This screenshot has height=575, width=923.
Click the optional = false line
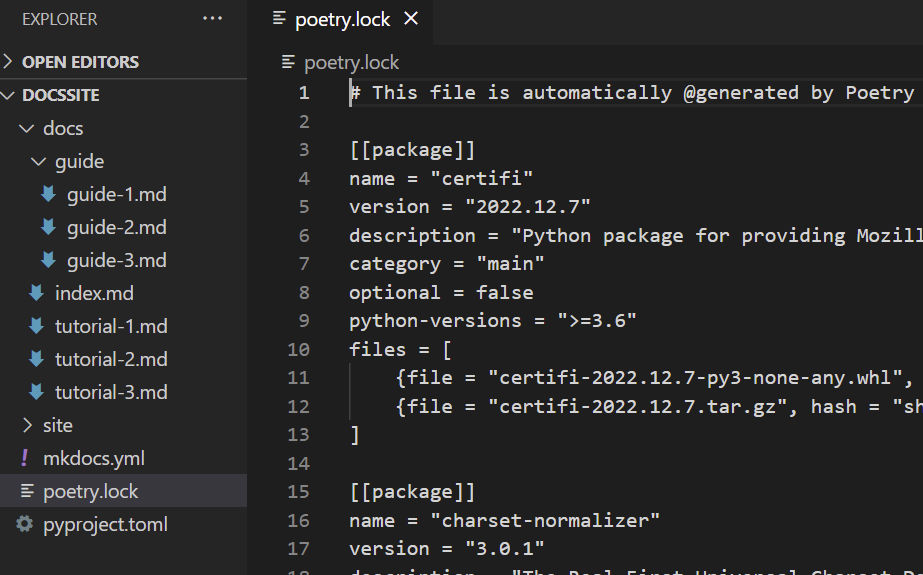pos(441,293)
